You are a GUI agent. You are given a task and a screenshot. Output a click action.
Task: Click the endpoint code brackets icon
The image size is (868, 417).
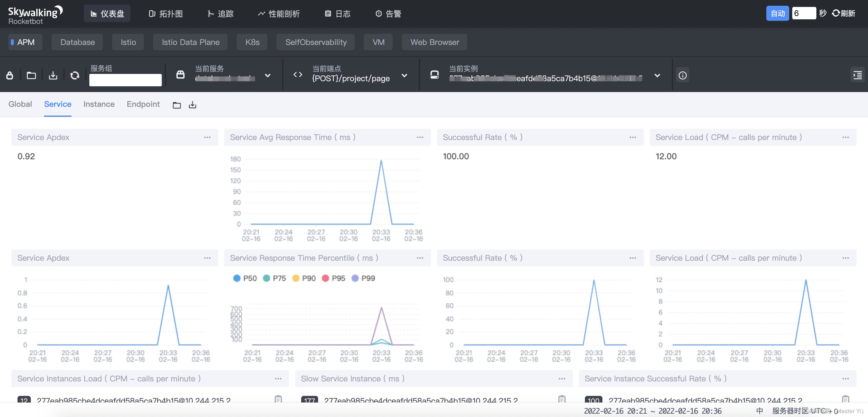click(x=298, y=75)
